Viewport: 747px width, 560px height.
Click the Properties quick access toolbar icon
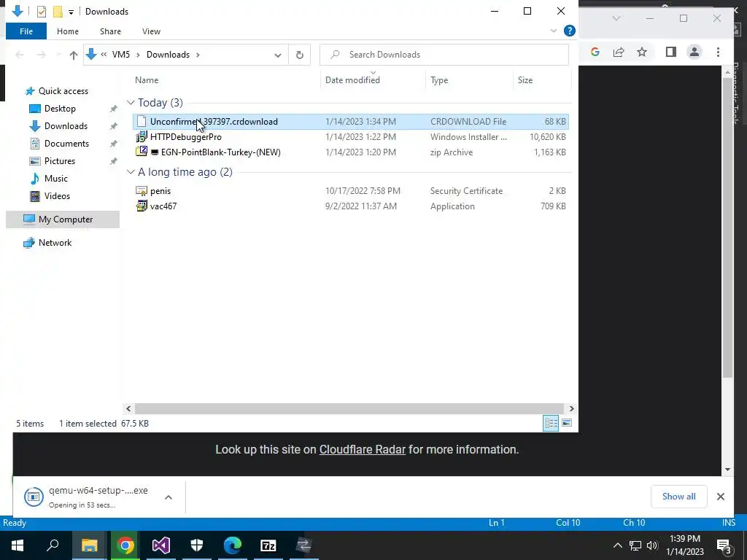point(42,12)
